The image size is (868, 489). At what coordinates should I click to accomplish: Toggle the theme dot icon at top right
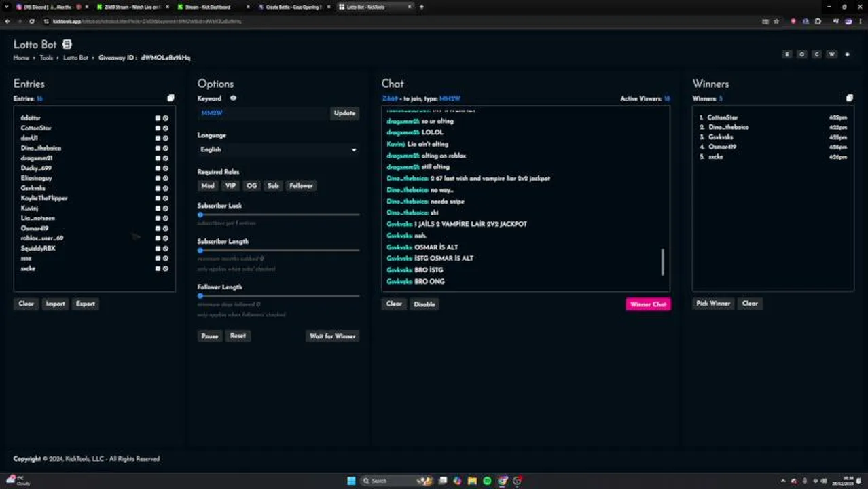pos(847,54)
